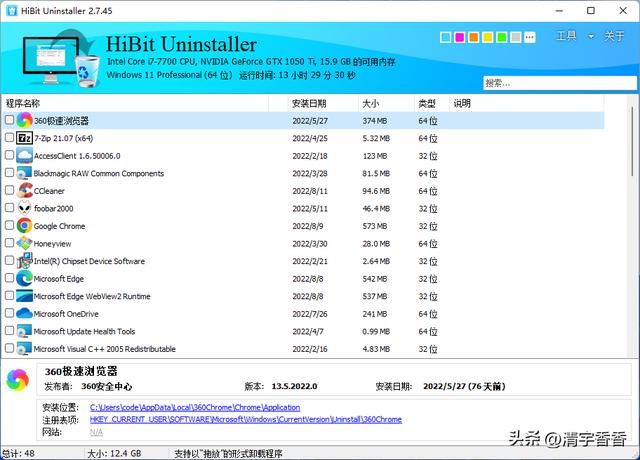Click the Google Chrome icon
Screen dimensions: 640x460
tap(24, 226)
